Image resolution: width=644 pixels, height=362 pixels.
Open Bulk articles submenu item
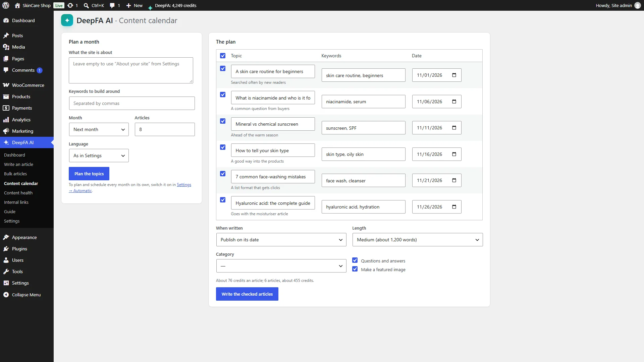pyautogui.click(x=15, y=174)
